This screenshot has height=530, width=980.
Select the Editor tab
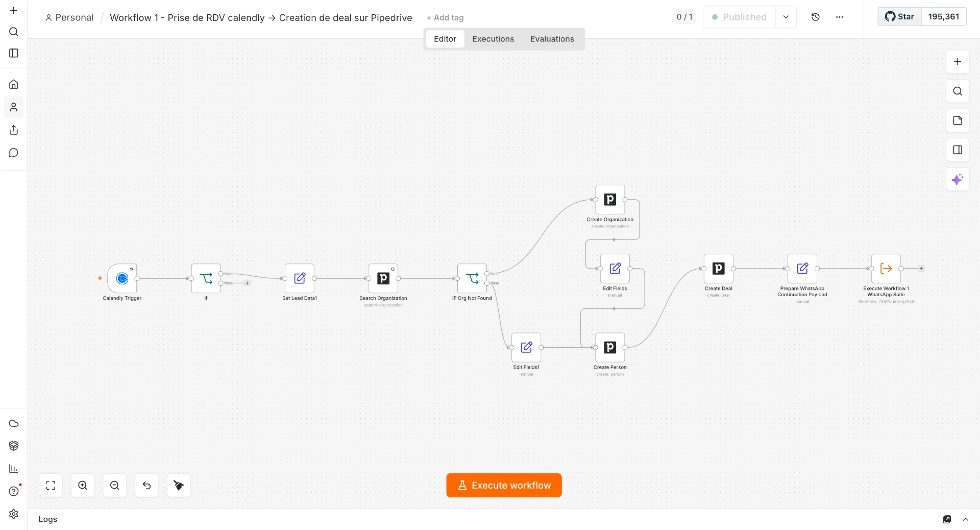(x=445, y=39)
